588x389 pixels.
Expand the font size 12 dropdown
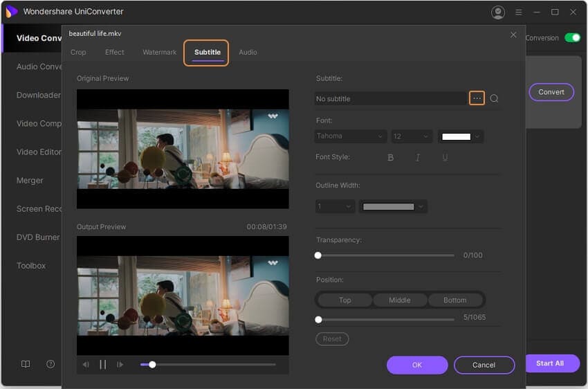click(x=412, y=136)
